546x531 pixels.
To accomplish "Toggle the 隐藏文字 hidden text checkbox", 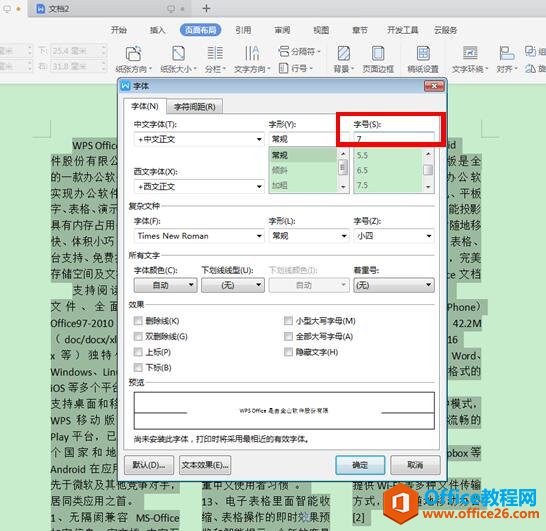I will 288,352.
